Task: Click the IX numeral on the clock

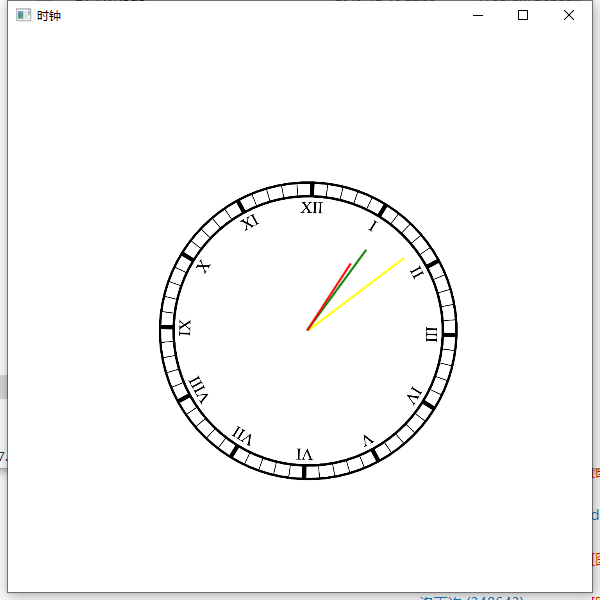Action: click(x=184, y=328)
